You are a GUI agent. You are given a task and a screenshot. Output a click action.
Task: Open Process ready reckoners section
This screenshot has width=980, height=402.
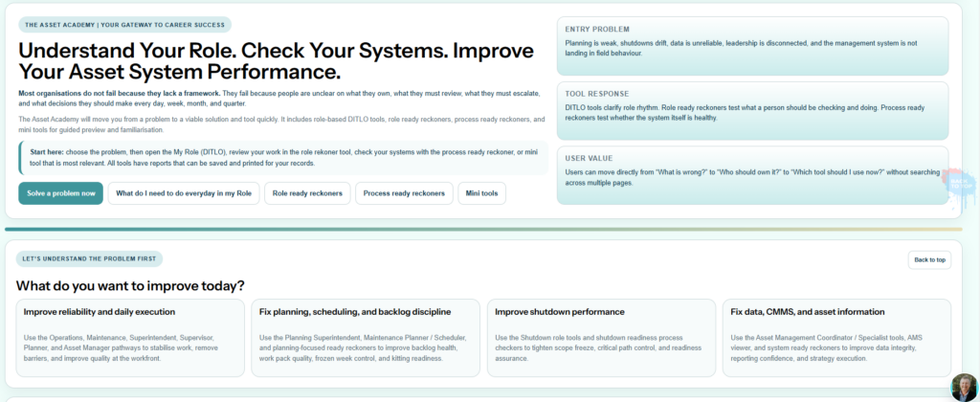coord(404,193)
